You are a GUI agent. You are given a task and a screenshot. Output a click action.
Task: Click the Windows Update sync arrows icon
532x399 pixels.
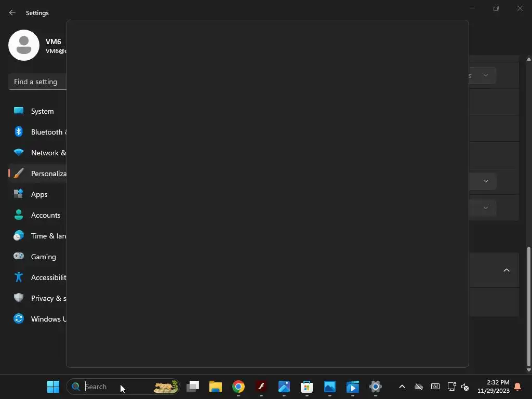click(x=19, y=318)
